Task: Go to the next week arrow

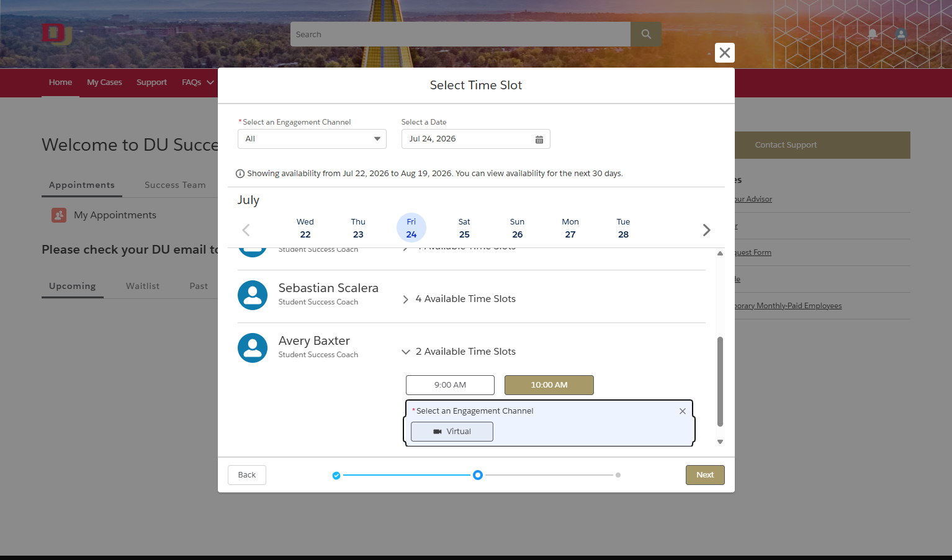Action: pos(706,230)
